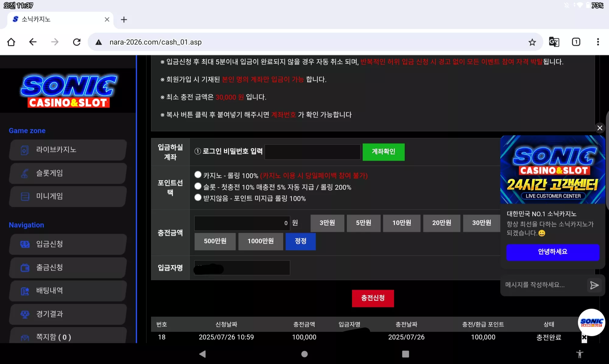Click the green 계좌확인 button
The height and width of the screenshot is (364, 609).
point(383,152)
